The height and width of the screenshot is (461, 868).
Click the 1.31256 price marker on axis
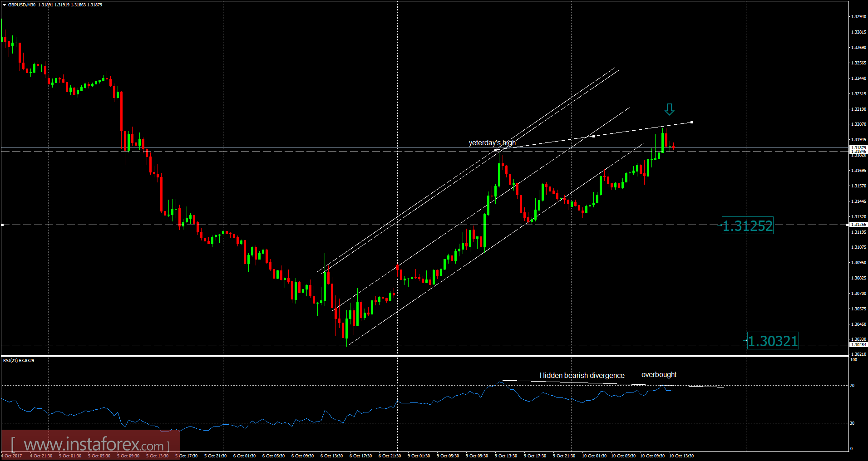click(x=858, y=225)
